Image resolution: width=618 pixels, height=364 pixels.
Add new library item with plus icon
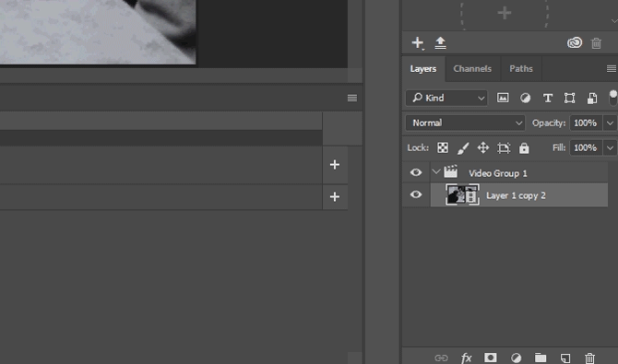tap(418, 42)
